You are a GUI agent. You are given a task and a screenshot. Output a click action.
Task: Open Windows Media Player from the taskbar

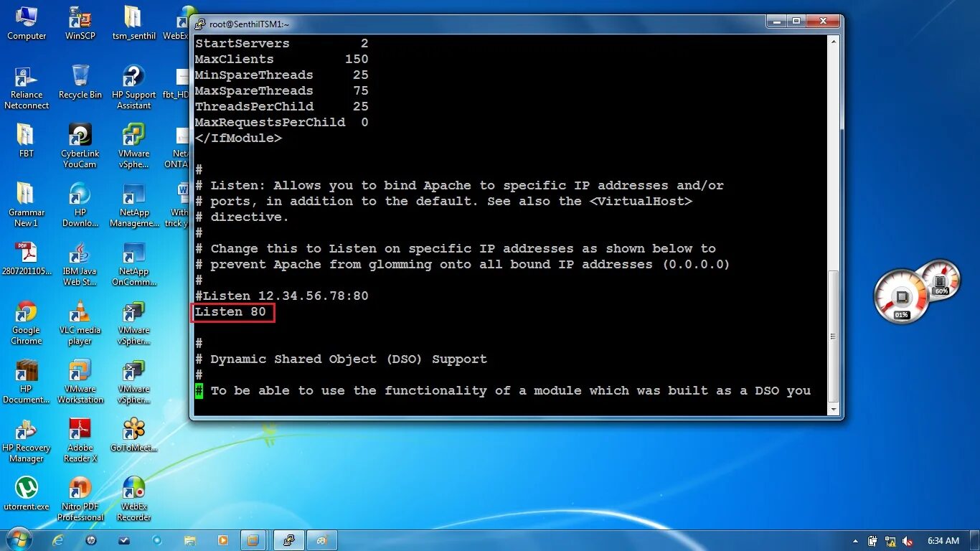click(223, 540)
